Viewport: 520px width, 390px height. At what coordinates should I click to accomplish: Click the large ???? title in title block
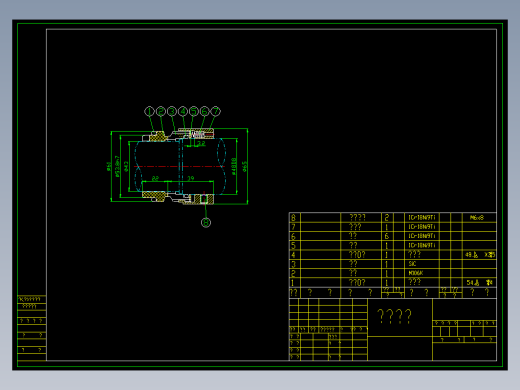395,316
